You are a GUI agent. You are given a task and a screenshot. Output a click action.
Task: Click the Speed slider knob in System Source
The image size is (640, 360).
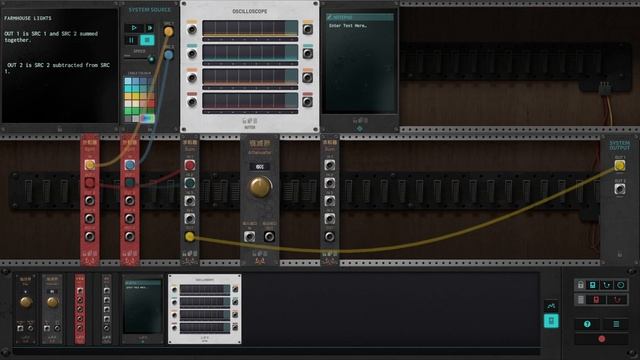coord(151,59)
